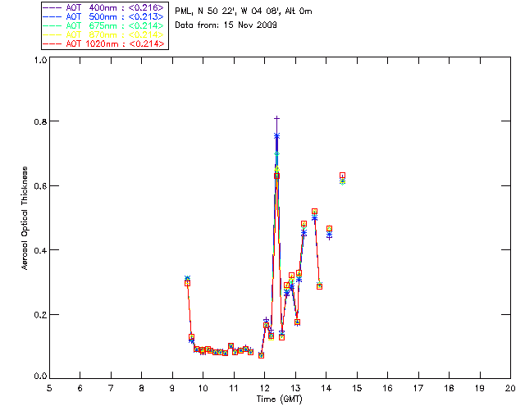Click the x-axis tick label 20
The image size is (525, 420).
510,388
